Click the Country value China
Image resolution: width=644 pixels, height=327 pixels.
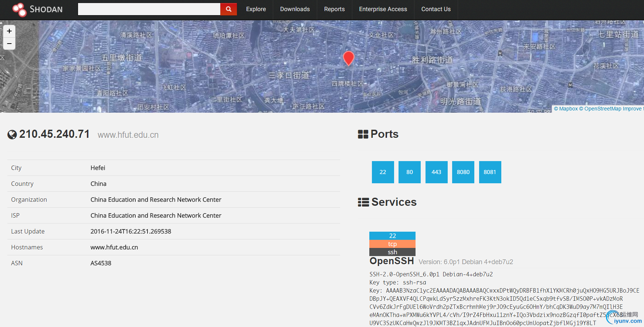coord(98,184)
